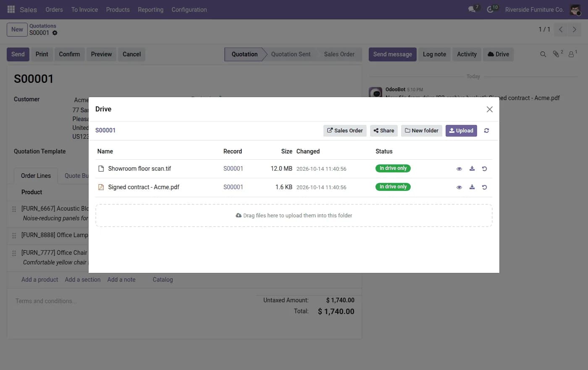The height and width of the screenshot is (370, 588).
Task: Click In drive only status of Signed contract
Action: [x=393, y=187]
